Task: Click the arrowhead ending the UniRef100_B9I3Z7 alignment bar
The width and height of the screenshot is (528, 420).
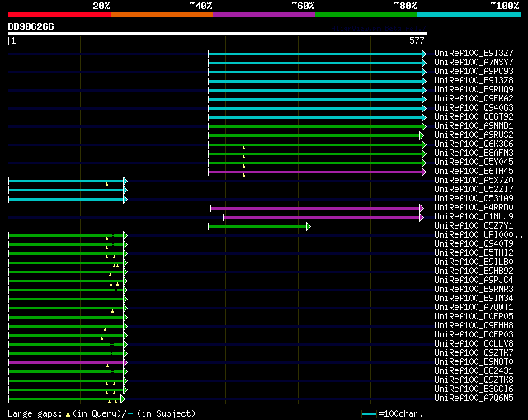Action: click(424, 54)
